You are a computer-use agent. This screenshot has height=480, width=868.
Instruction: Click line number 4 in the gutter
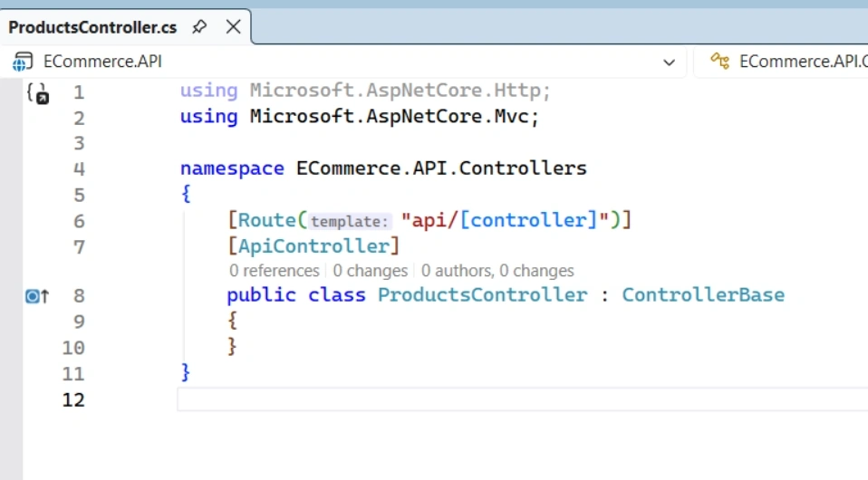coord(79,168)
